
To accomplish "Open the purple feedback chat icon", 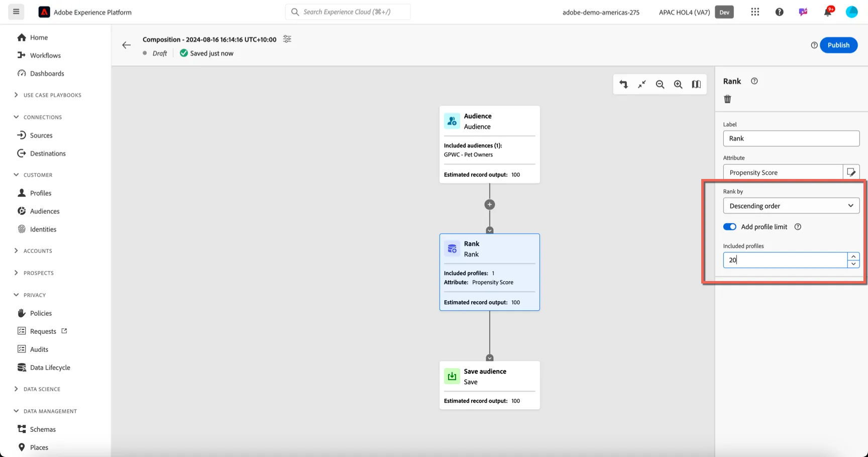I will click(x=803, y=12).
